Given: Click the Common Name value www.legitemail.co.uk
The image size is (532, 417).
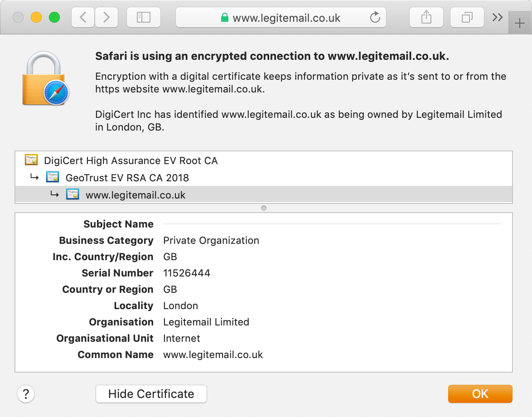Looking at the screenshot, I should coord(213,355).
